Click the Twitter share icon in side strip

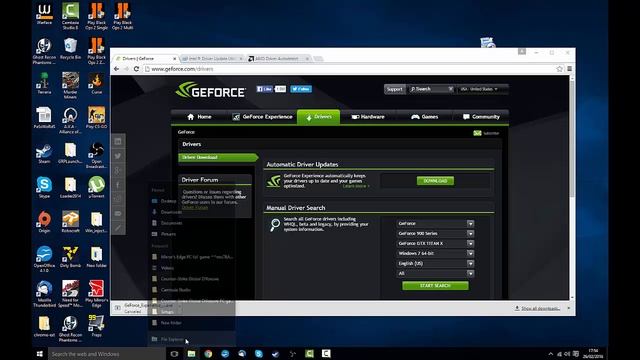[118, 156]
